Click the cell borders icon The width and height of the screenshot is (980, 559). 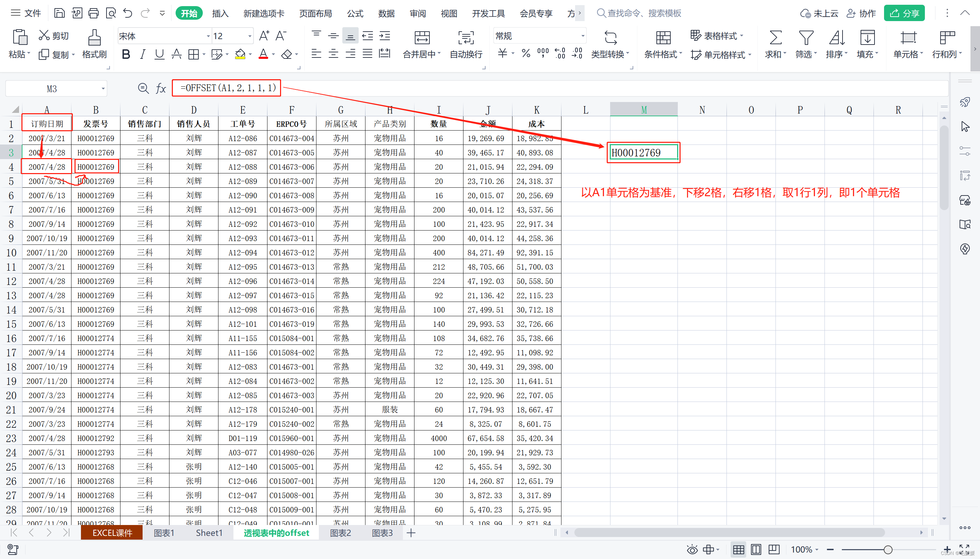pyautogui.click(x=194, y=54)
